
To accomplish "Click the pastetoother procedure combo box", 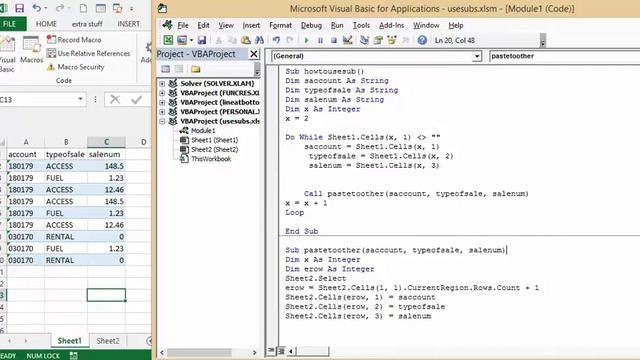I will pos(564,56).
